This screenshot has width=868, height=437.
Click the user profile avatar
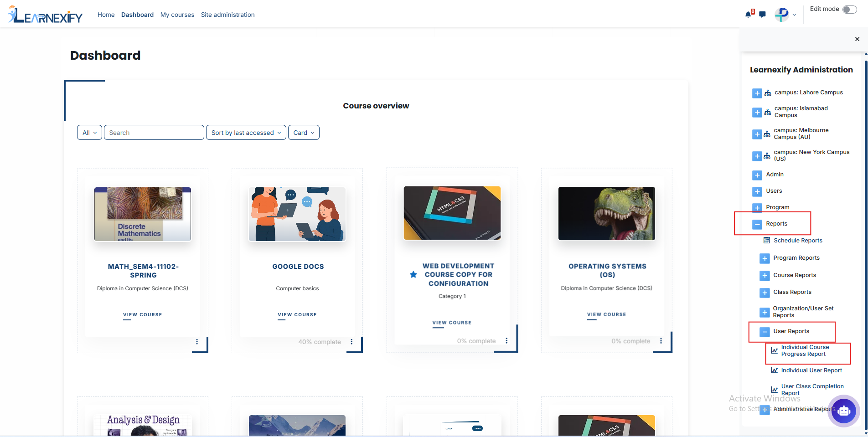(x=782, y=15)
